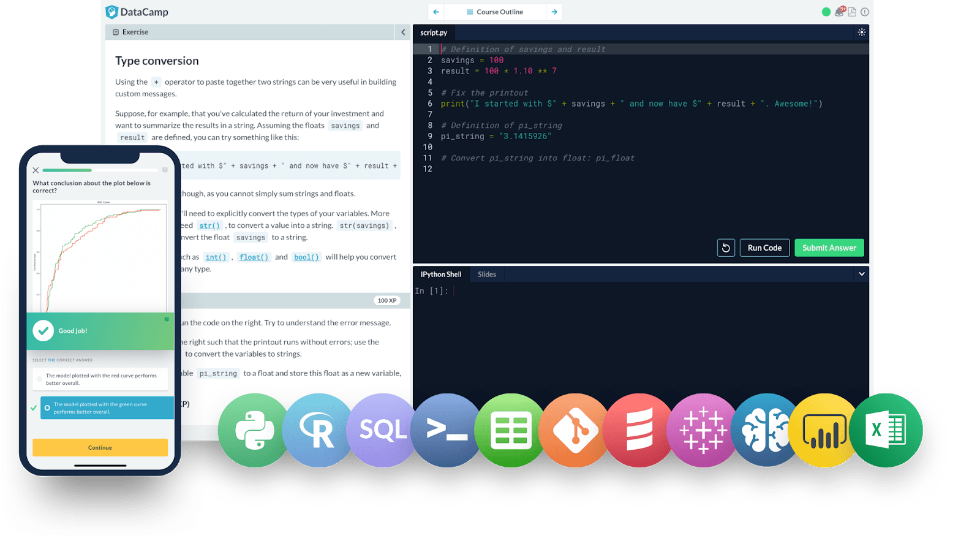
Task: Select the red curve answer option
Action: (x=100, y=379)
